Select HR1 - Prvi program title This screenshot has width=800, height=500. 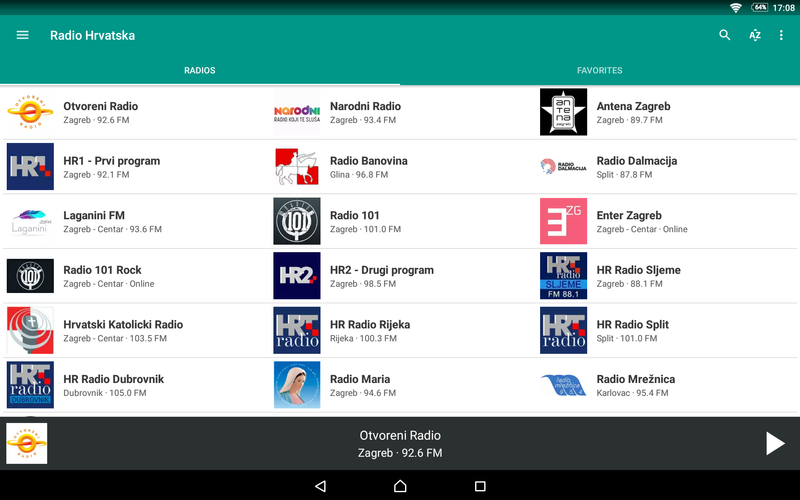pos(112,161)
